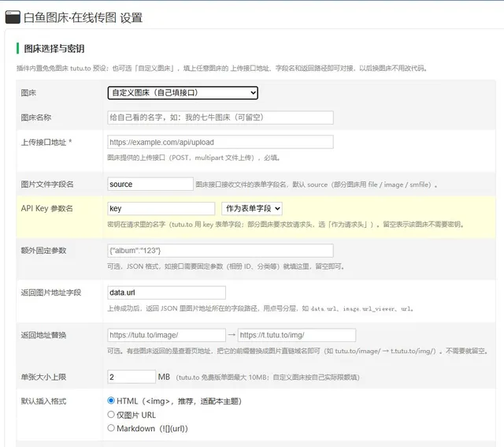The image size is (504, 447).
Task: Click the 上传接口地址 URL input
Action: pos(220,142)
